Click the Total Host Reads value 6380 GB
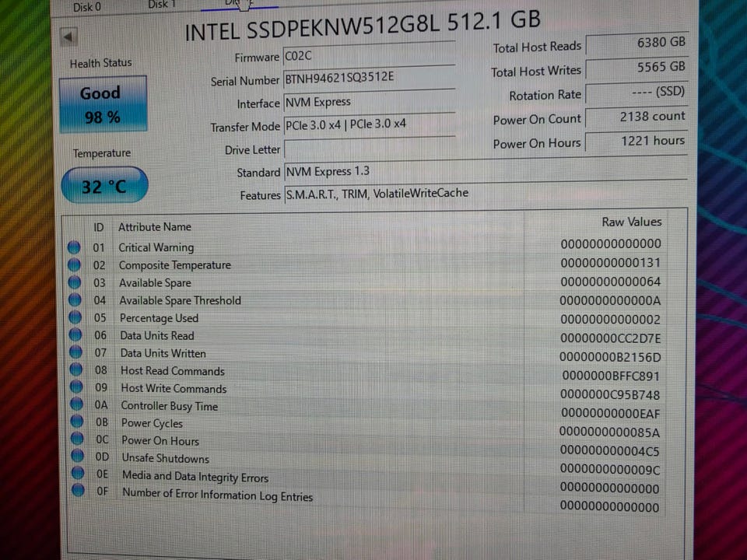 pyautogui.click(x=637, y=44)
